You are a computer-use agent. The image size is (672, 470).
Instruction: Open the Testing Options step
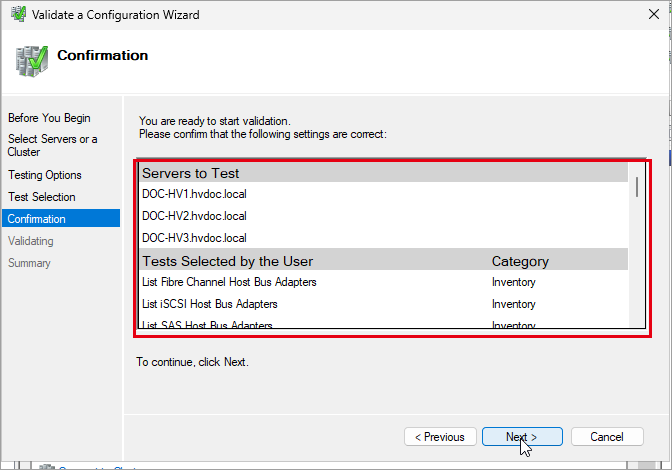point(45,175)
